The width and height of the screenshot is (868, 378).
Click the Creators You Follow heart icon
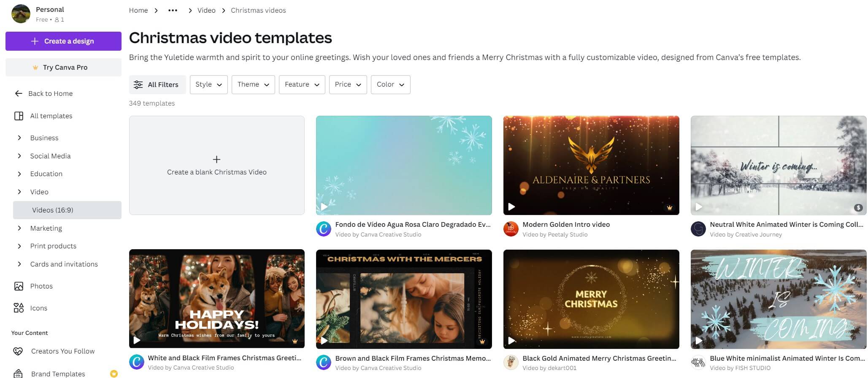coord(18,351)
